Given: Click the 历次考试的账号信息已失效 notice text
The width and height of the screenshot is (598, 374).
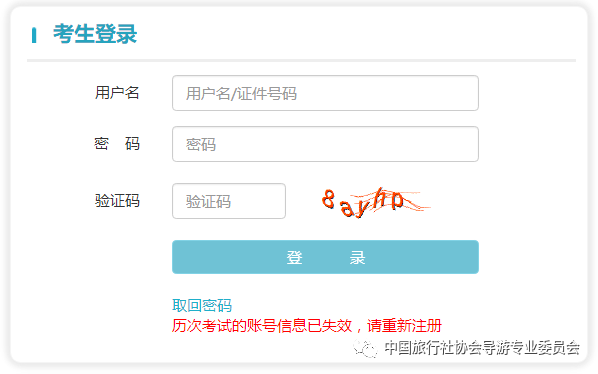Looking at the screenshot, I should (x=262, y=326).
